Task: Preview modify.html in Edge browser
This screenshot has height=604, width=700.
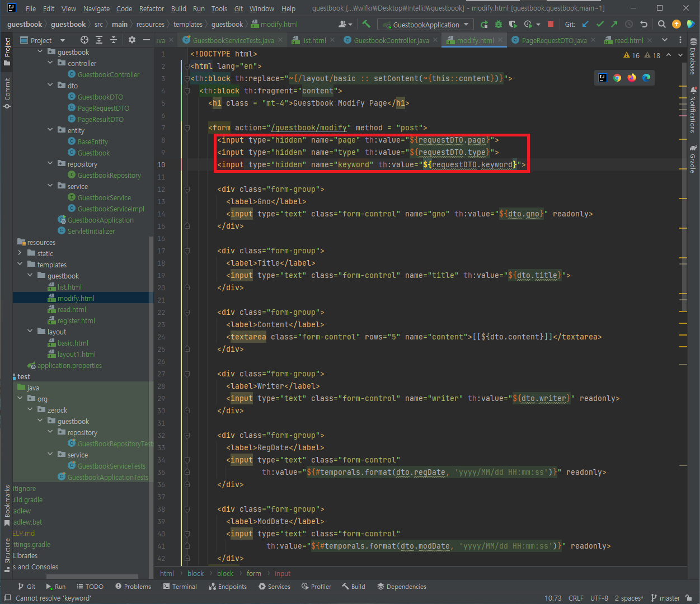Action: (646, 78)
